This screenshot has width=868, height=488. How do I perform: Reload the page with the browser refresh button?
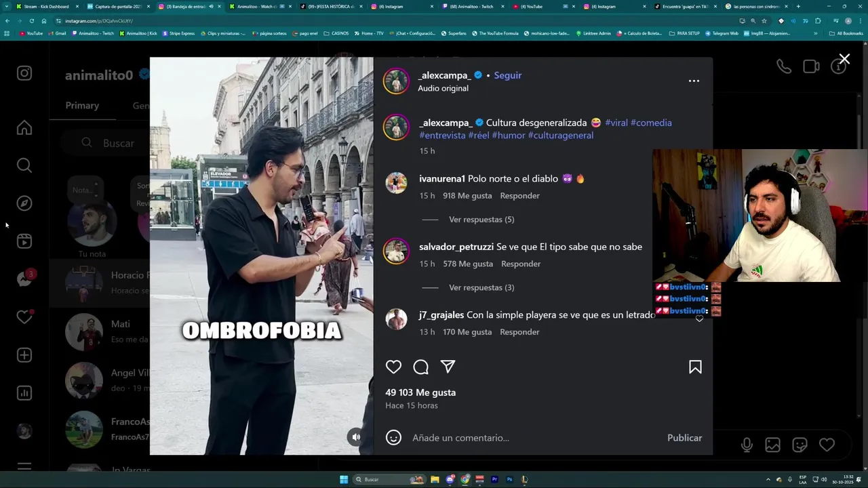(x=31, y=21)
